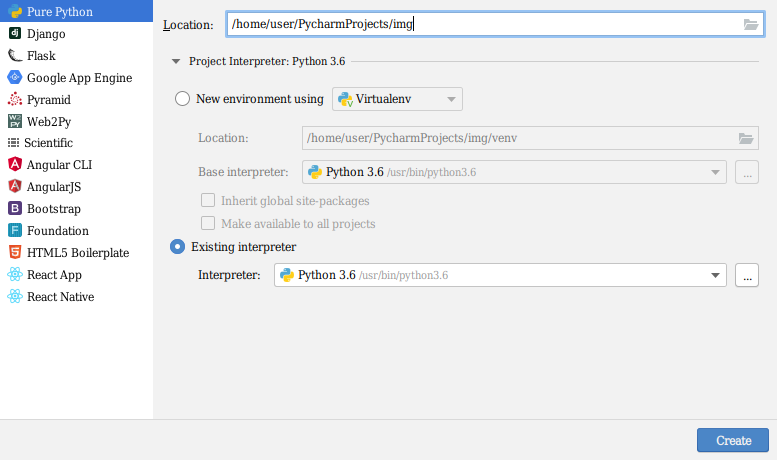Collapse the Project Interpreter section

pos(176,61)
